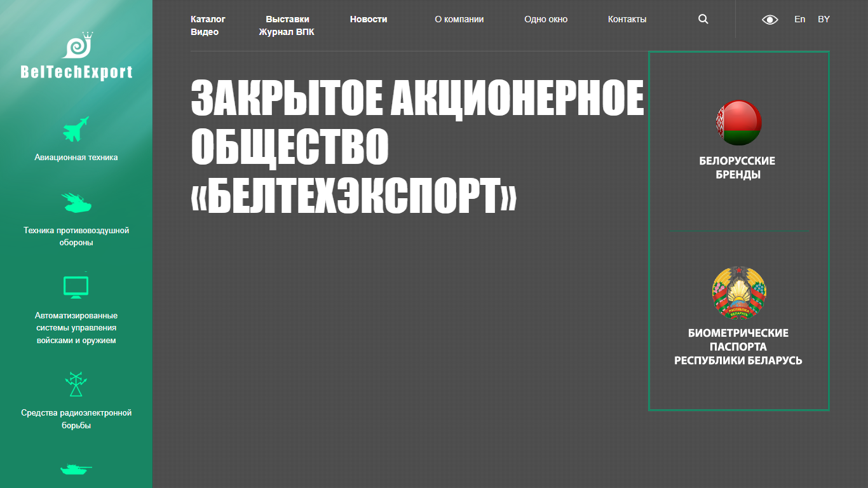Click the Belarus coat of arms emblem
The width and height of the screenshot is (868, 488).
pos(739,292)
